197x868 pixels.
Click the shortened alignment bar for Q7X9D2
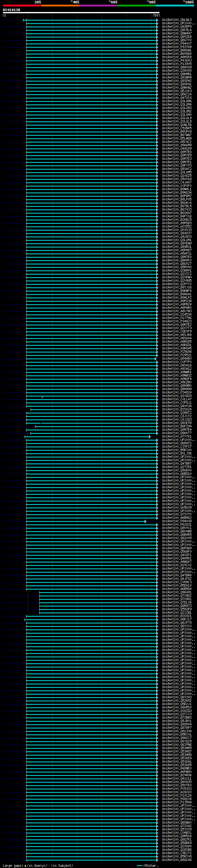point(99,596)
